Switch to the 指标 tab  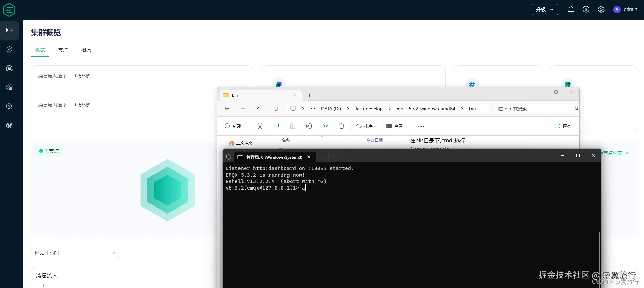(x=86, y=50)
